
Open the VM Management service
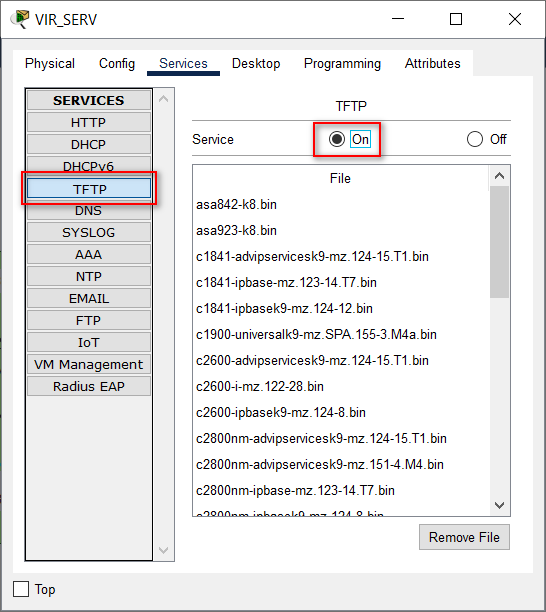pos(89,365)
